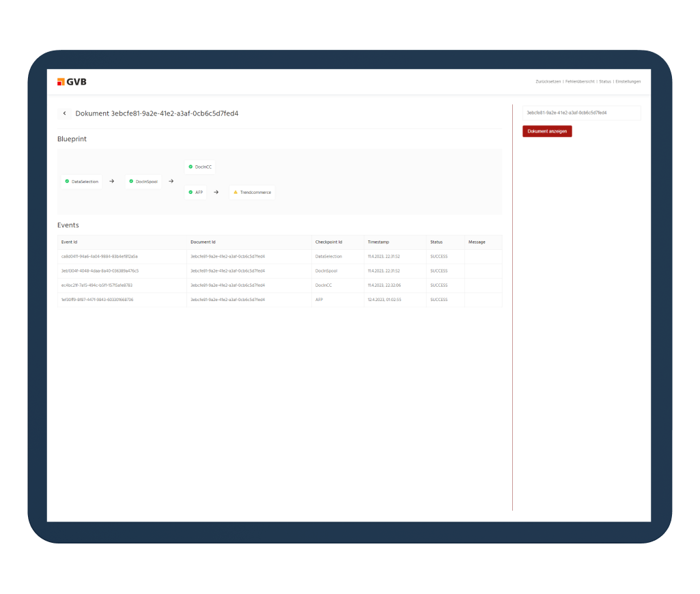
Task: Open the Fehlerübersicht link
Action: (580, 82)
